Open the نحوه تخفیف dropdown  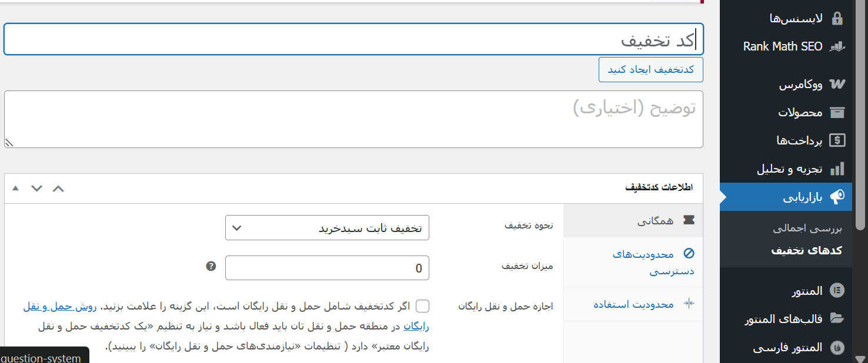pyautogui.click(x=327, y=228)
